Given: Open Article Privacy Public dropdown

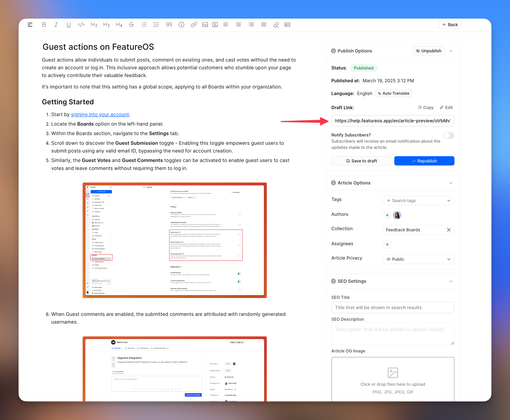Looking at the screenshot, I should coord(419,259).
